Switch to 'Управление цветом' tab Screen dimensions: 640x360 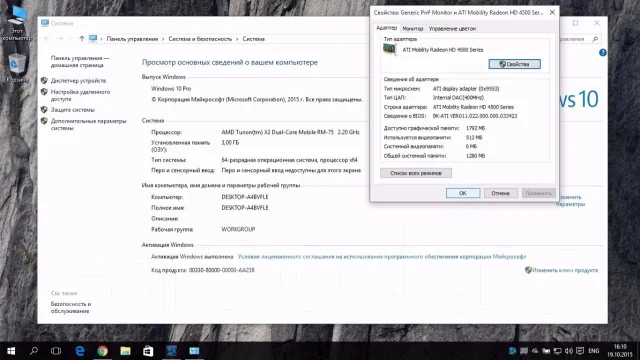pyautogui.click(x=452, y=29)
